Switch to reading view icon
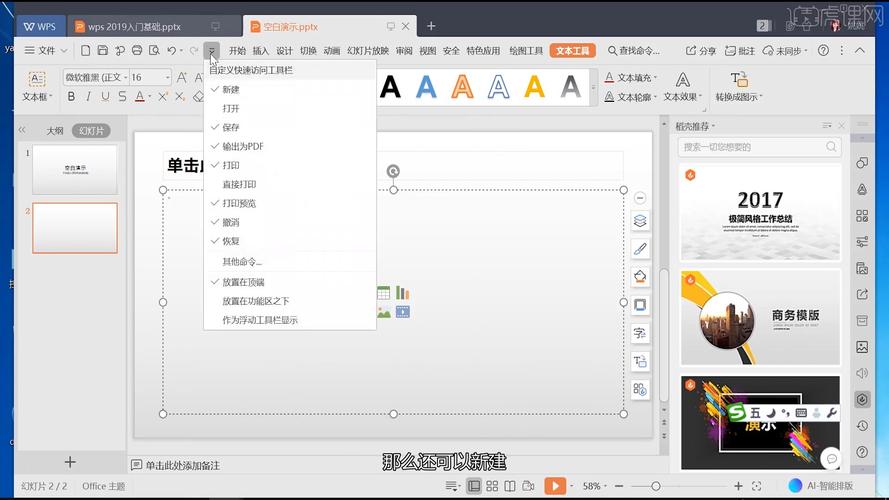The height and width of the screenshot is (500, 889). (x=510, y=486)
